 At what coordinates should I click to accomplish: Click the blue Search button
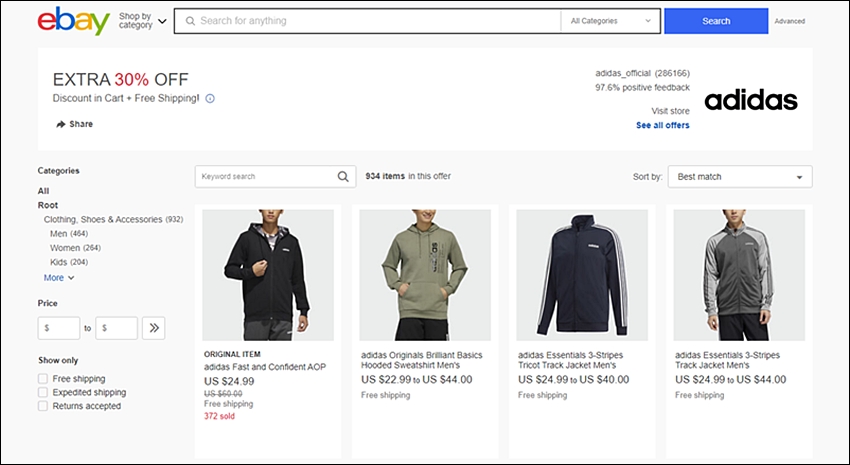click(716, 21)
